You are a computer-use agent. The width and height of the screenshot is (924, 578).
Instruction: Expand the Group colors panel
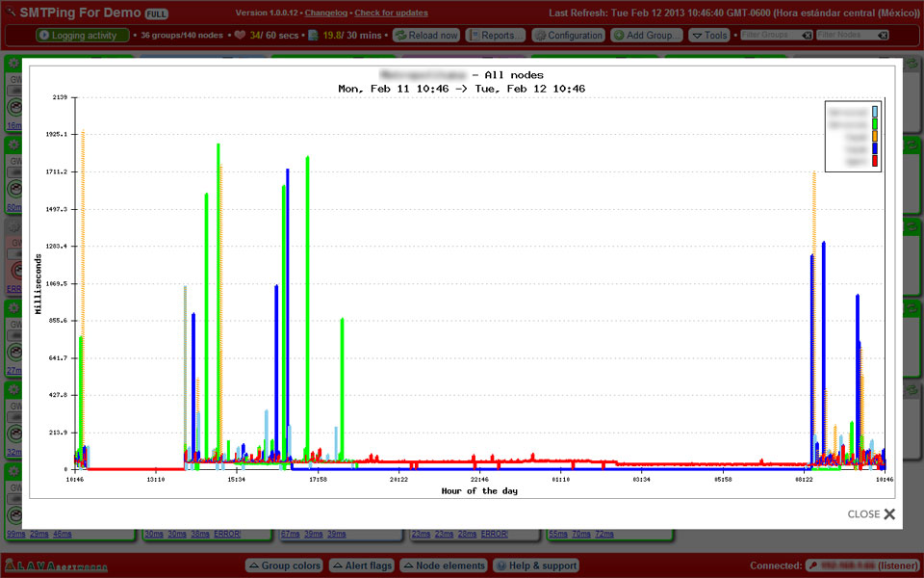point(284,566)
